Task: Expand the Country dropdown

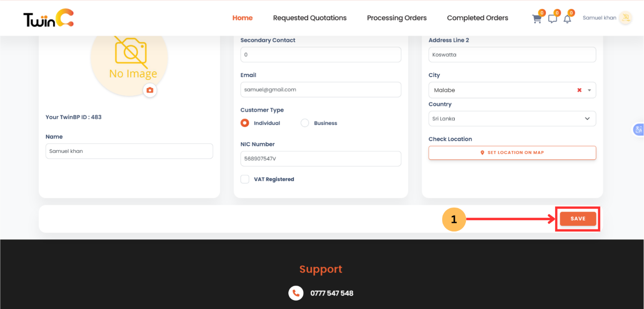Action: pyautogui.click(x=587, y=119)
